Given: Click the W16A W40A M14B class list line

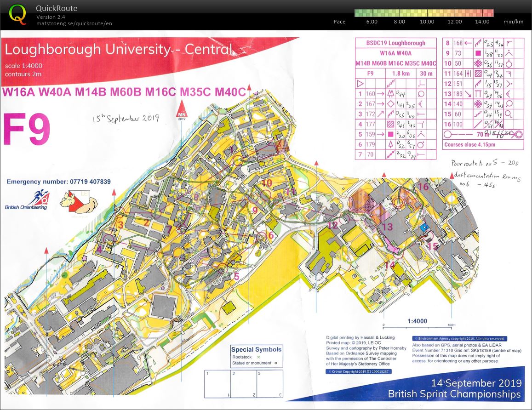Looking at the screenshot, I should 124,92.
